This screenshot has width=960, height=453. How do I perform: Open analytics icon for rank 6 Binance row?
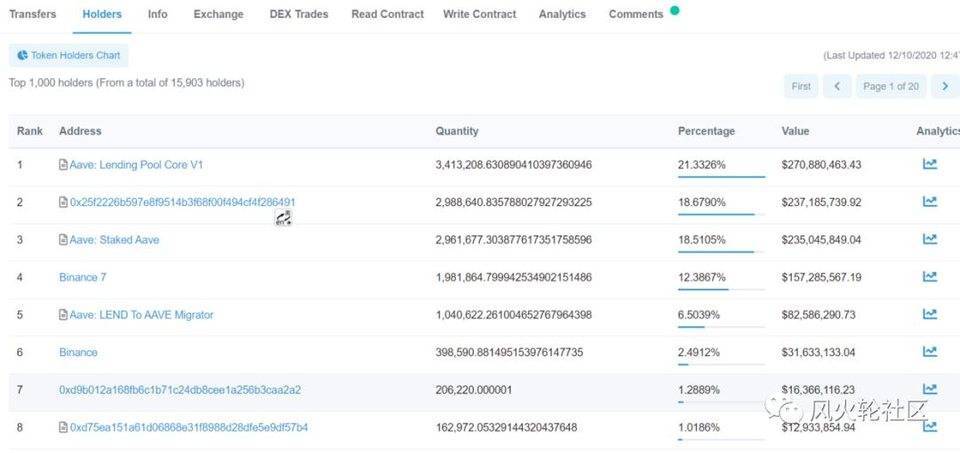pos(929,352)
